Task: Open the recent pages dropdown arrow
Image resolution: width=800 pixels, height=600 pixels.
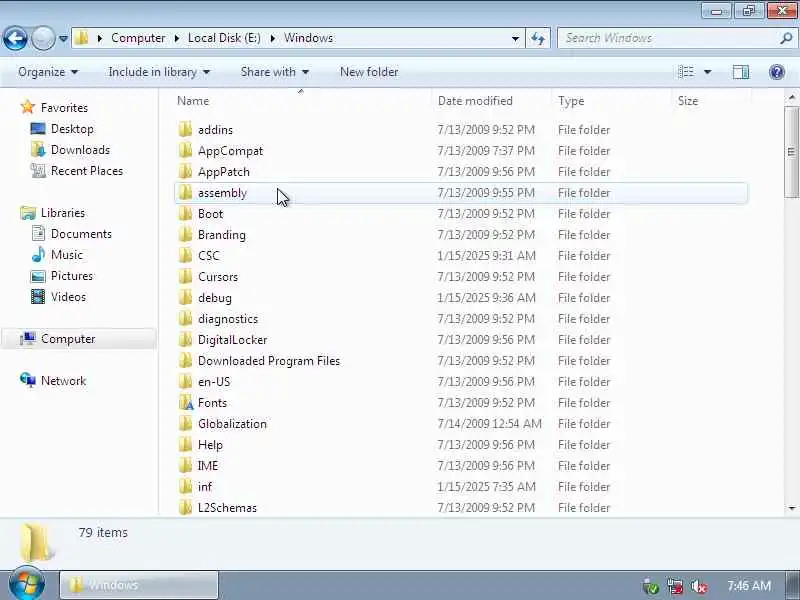Action: tap(63, 39)
